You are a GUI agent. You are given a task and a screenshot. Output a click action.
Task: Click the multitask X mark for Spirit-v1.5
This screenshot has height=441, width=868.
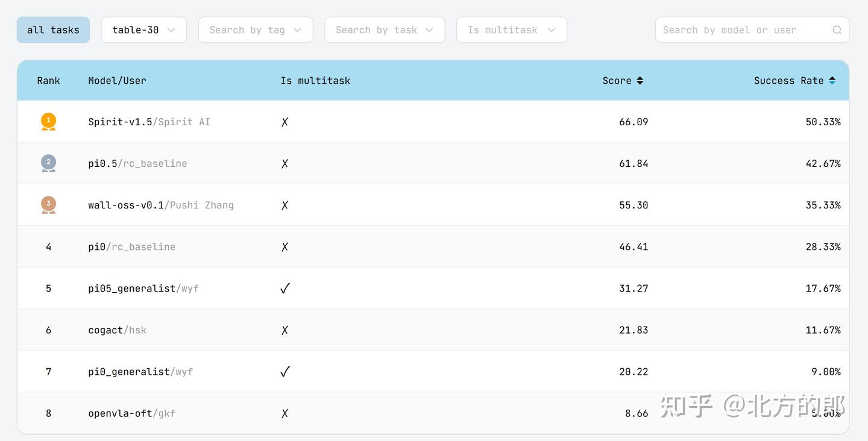pos(285,122)
